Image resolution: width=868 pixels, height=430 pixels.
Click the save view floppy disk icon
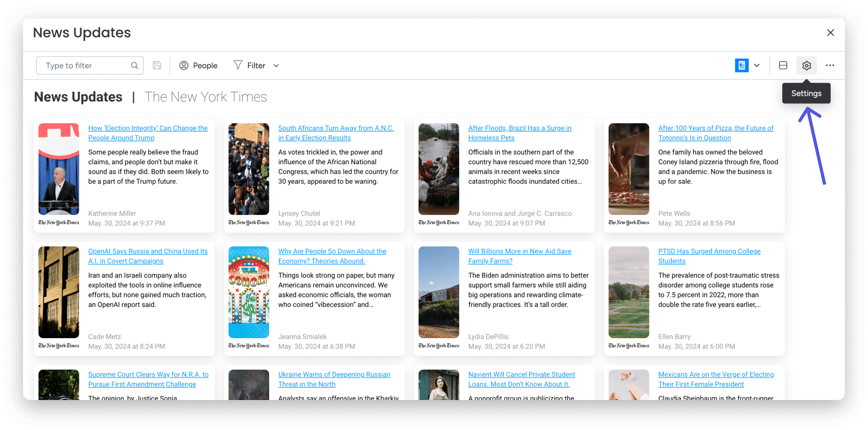[157, 66]
